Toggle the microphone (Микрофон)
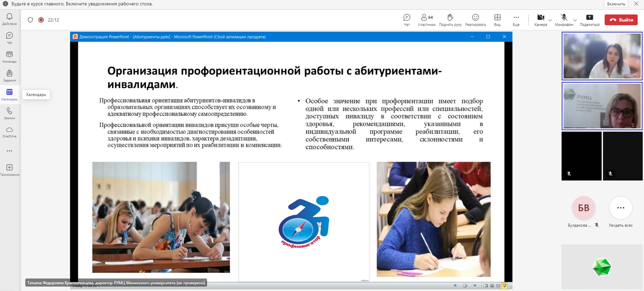The height and width of the screenshot is (291, 644). click(x=564, y=20)
